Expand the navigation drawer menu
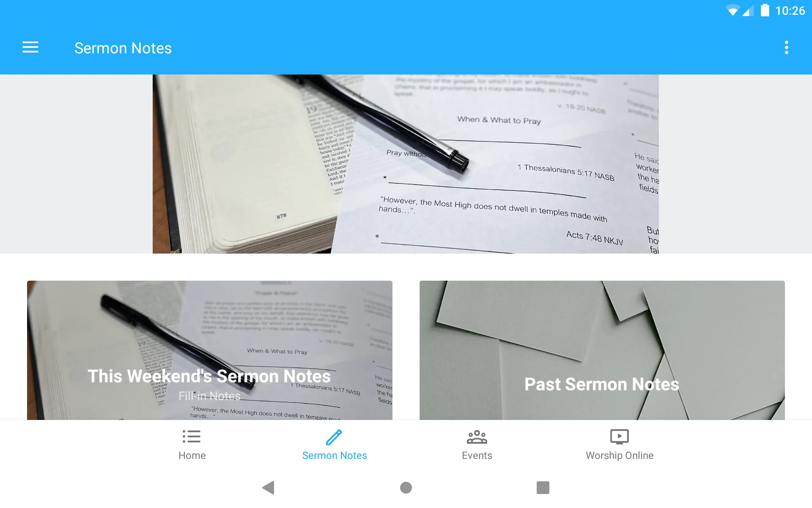The width and height of the screenshot is (812, 508). pyautogui.click(x=30, y=47)
